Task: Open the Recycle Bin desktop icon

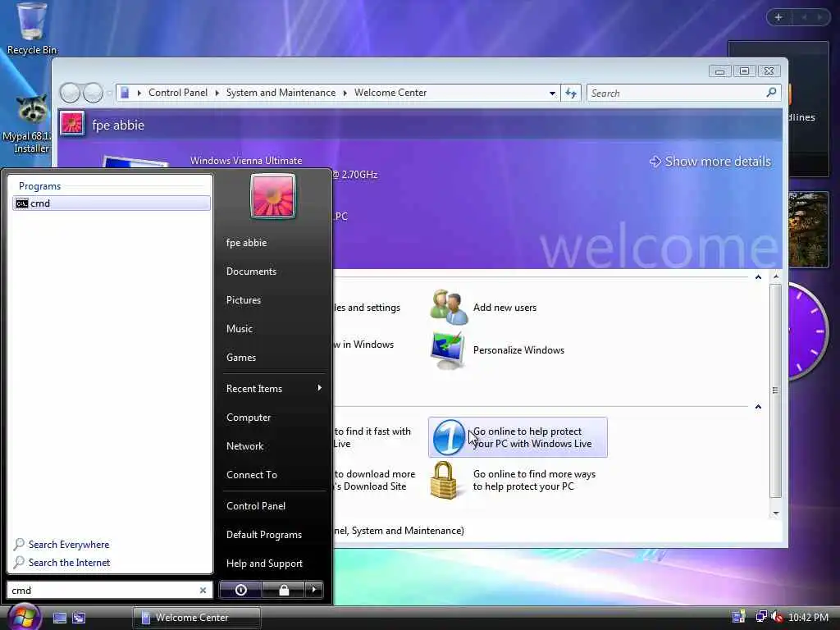Action: click(32, 28)
